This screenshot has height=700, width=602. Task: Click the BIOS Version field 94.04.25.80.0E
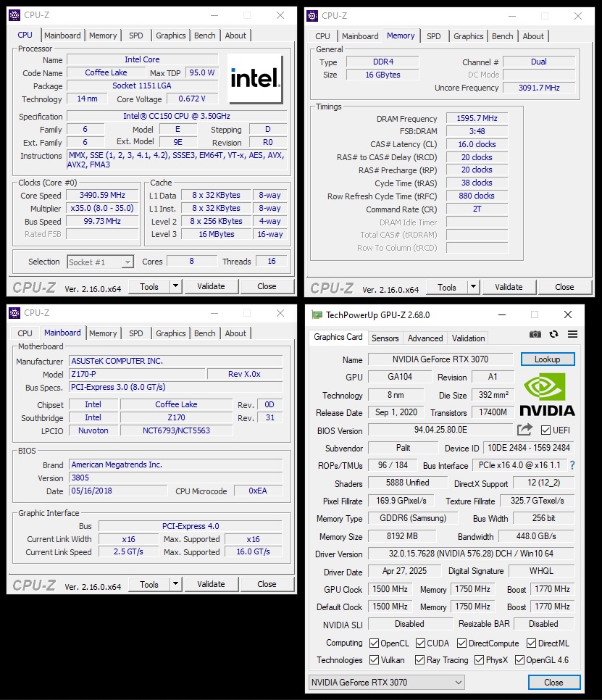pos(440,430)
